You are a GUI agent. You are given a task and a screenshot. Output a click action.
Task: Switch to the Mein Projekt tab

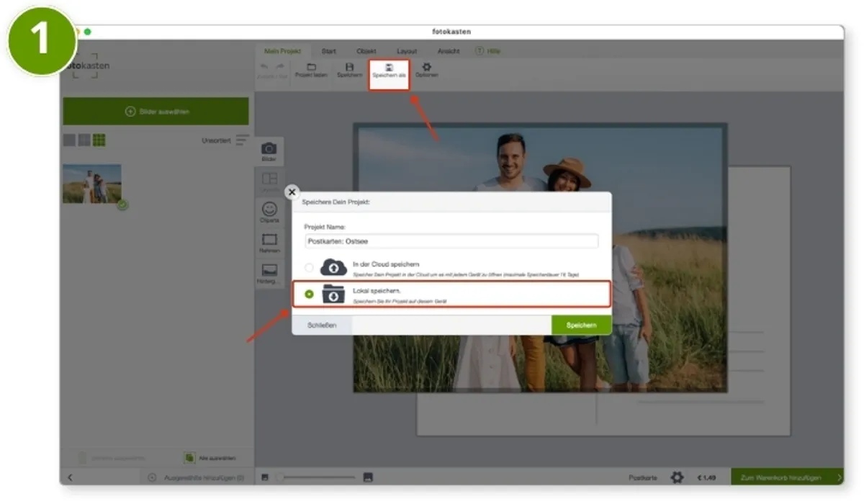pyautogui.click(x=282, y=51)
